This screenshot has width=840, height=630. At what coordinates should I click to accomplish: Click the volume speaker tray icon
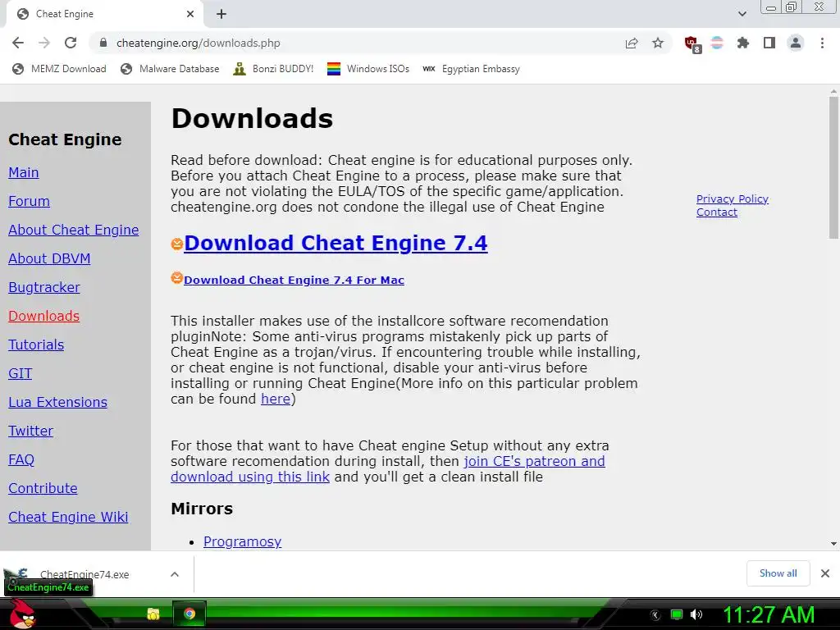click(x=696, y=614)
